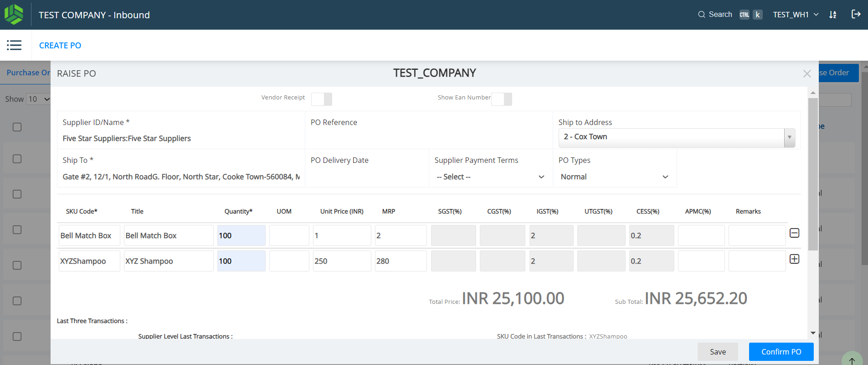Screen dimensions: 868x365
Task: Add a new SKU row with plus icon
Action: [794, 259]
